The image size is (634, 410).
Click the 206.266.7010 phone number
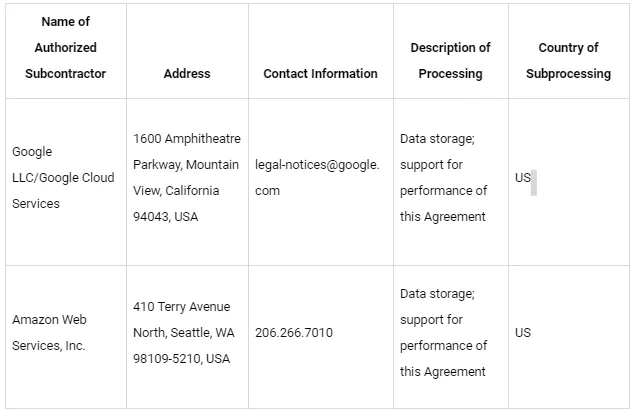coord(294,332)
